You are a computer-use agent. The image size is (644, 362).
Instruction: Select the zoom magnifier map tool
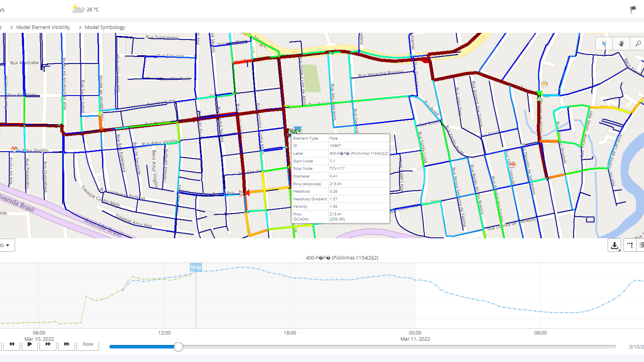coord(637,44)
